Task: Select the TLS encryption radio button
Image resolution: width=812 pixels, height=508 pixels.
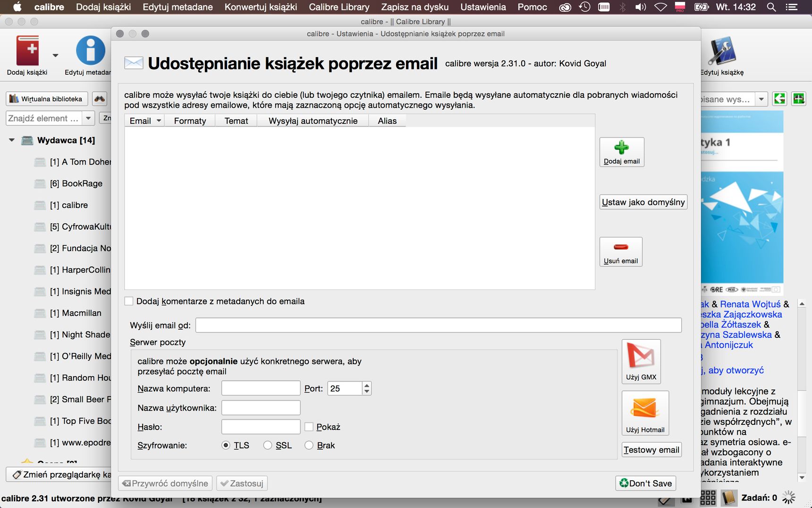Action: coord(226,445)
